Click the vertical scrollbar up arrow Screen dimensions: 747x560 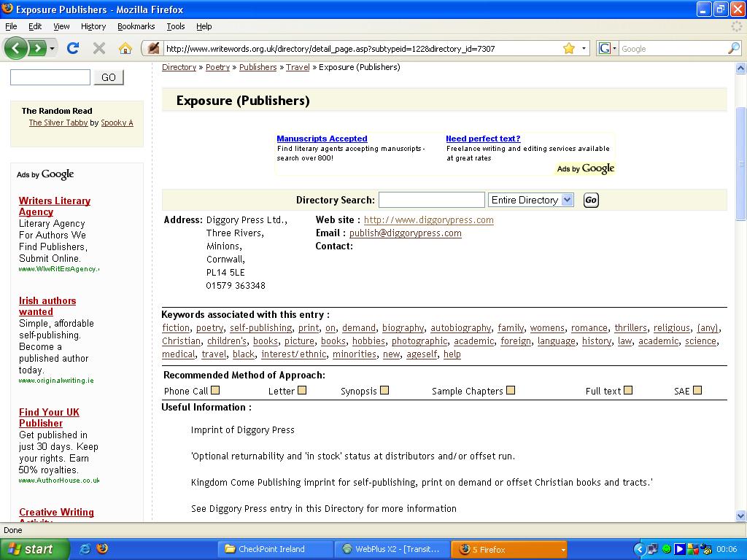[x=741, y=68]
